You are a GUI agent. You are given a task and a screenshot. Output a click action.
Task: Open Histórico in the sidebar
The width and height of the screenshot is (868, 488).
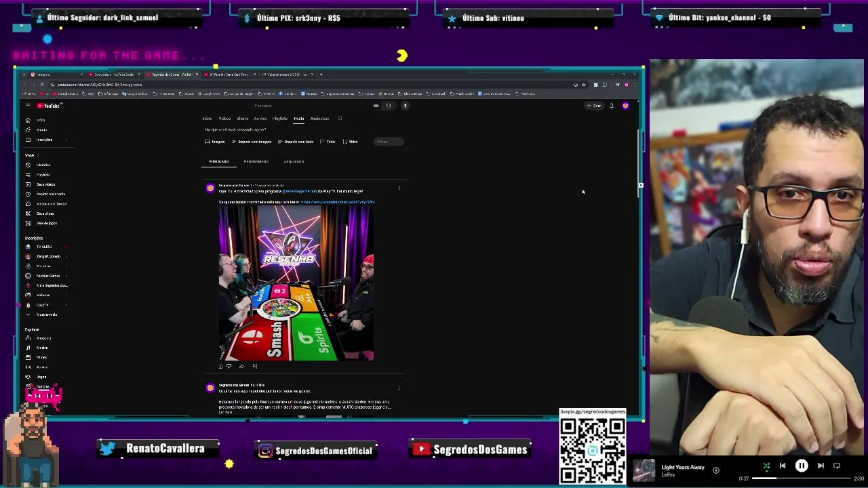pyautogui.click(x=43, y=165)
